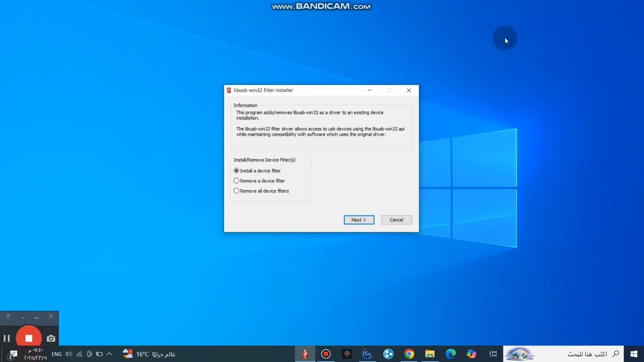Screen dimensions: 644x362
Task: Click the Meet Now tray icon
Action: coord(90,354)
